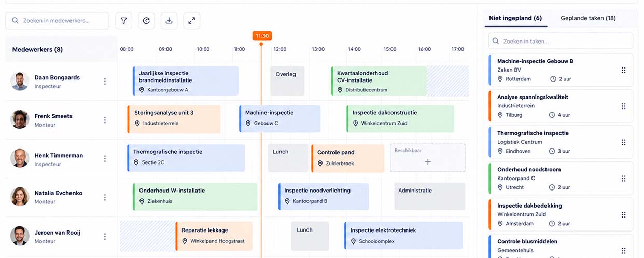644x258 pixels.
Task: Select the 11:30 current time marker
Action: point(262,36)
